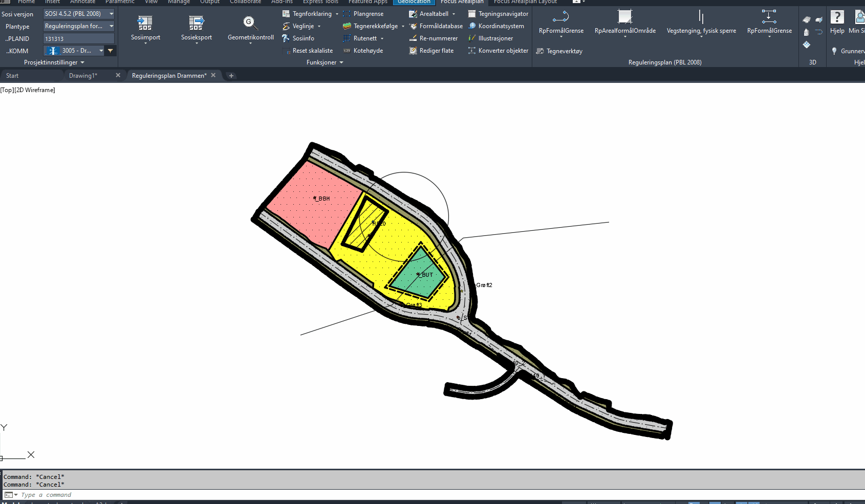The height and width of the screenshot is (504, 865).
Task: Open the Start tab
Action: pyautogui.click(x=12, y=76)
